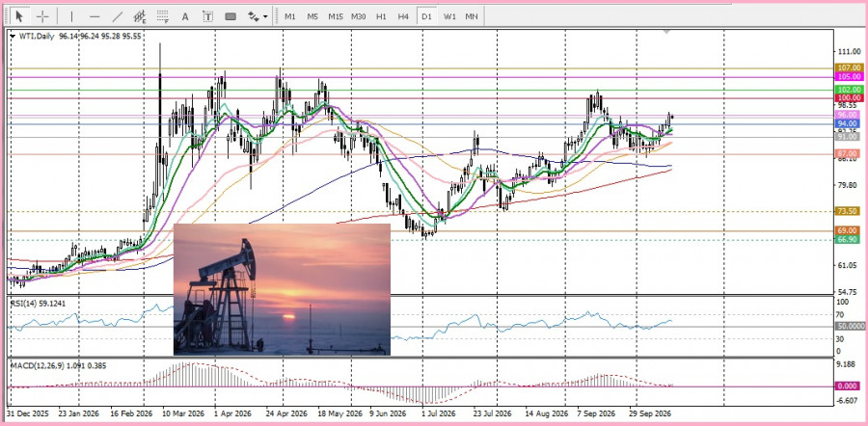Select the violet 96.00 price label

point(849,115)
